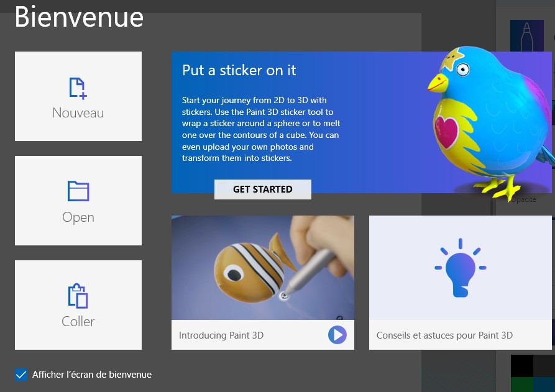Click the new document icon with plus sign

click(78, 88)
